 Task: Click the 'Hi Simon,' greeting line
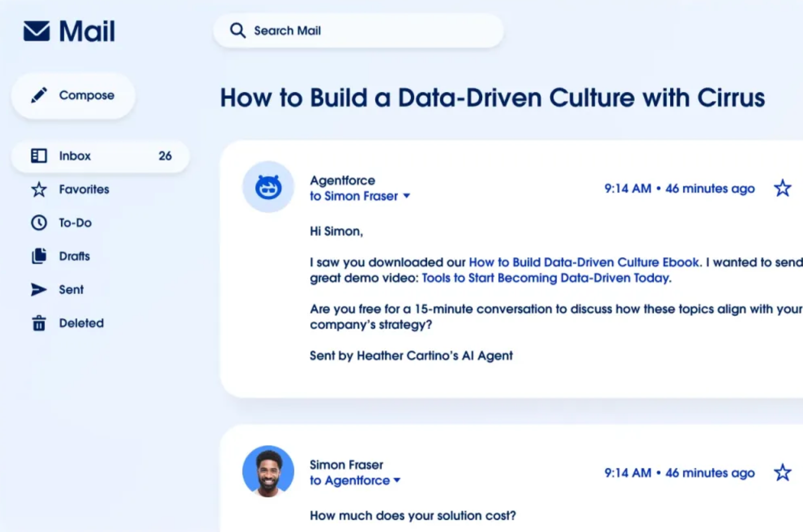[x=336, y=231]
